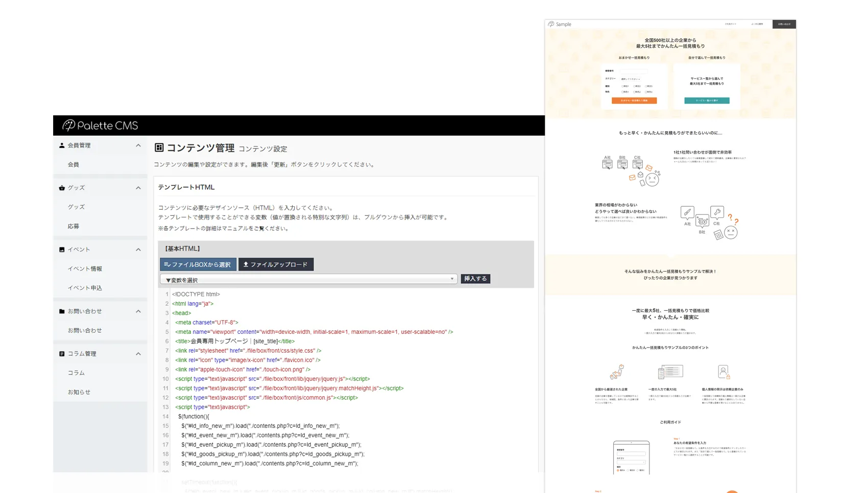Open よくある質問 in the sample header
This screenshot has width=868, height=493.
(x=757, y=23)
